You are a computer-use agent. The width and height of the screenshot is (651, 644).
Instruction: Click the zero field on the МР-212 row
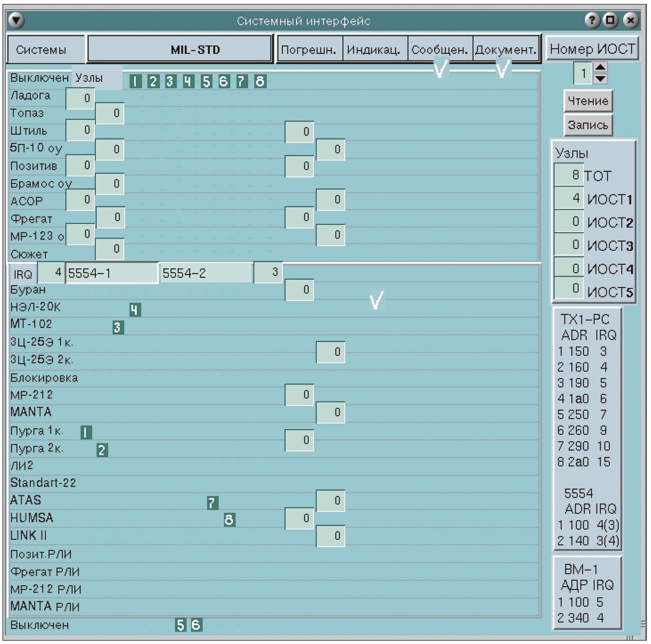point(299,395)
